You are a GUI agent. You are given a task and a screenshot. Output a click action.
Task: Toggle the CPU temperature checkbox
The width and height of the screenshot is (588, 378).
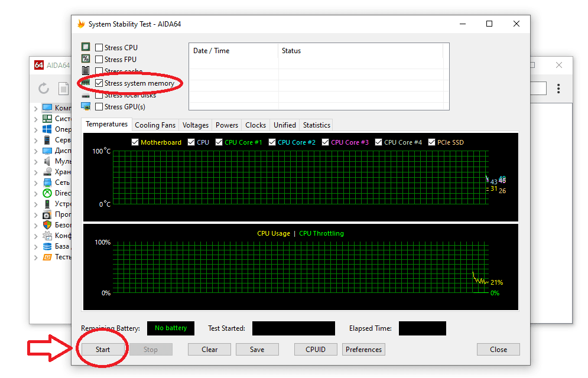tap(191, 142)
